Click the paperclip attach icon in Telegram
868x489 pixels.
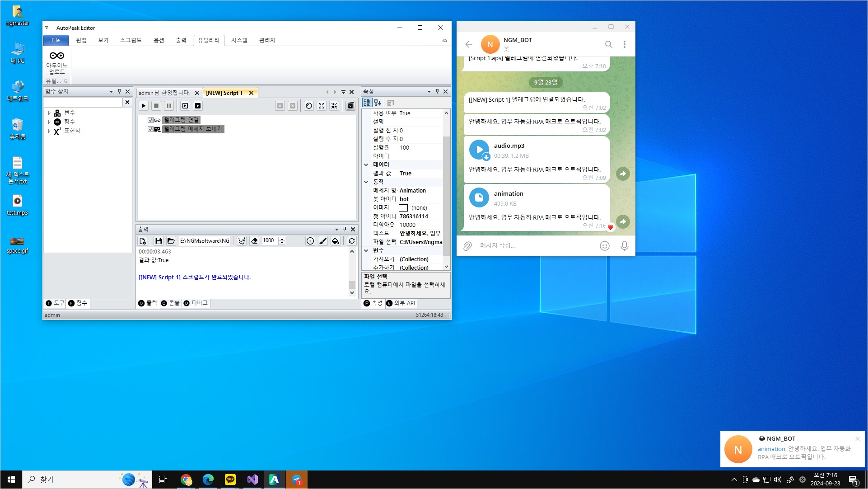[x=467, y=246]
